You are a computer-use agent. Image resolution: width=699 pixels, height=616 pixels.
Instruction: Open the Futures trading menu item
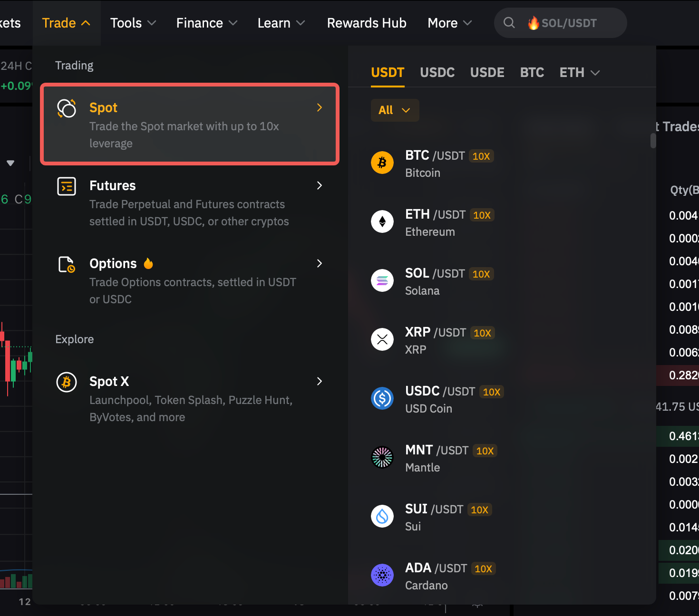click(189, 203)
